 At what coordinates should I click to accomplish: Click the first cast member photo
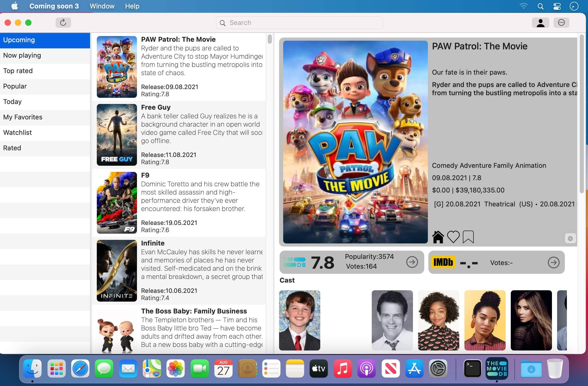299,320
